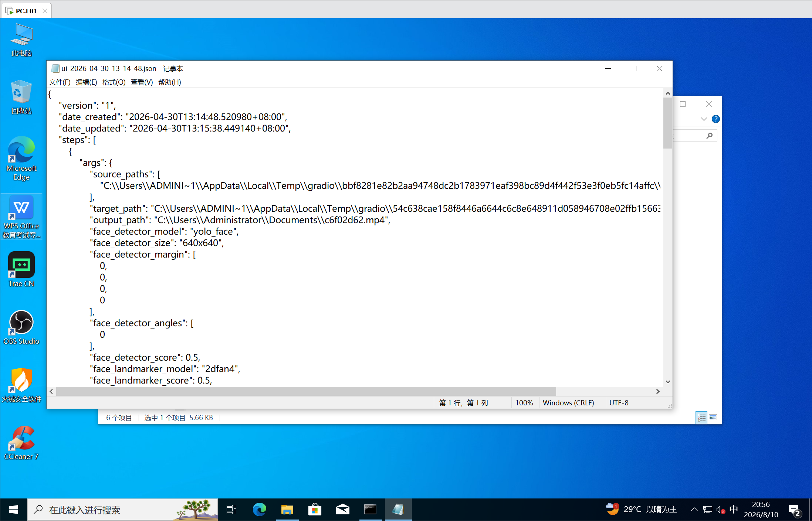The height and width of the screenshot is (521, 812).
Task: Click the taskbar clock showing 20:56
Action: click(761, 510)
